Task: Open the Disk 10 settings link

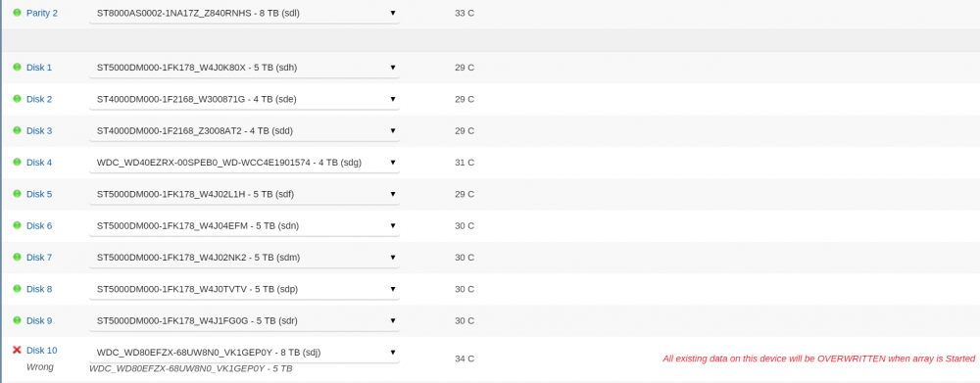Action: 41,351
